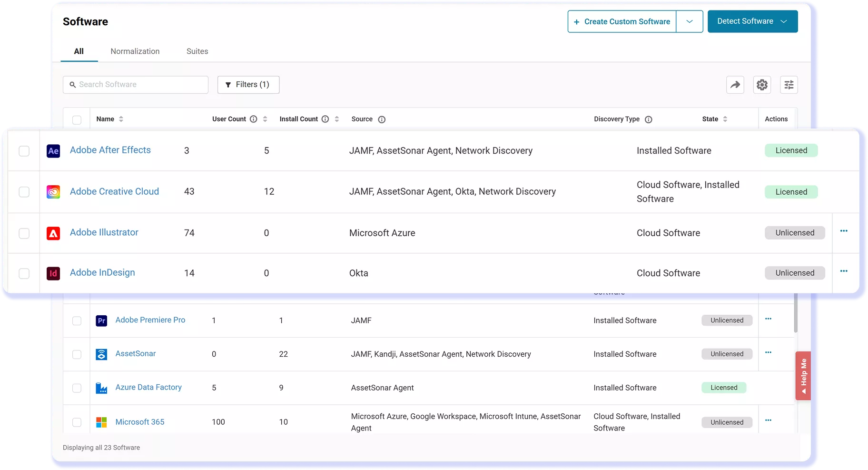
Task: Check the Azure Data Factory row checkbox
Action: (x=77, y=388)
